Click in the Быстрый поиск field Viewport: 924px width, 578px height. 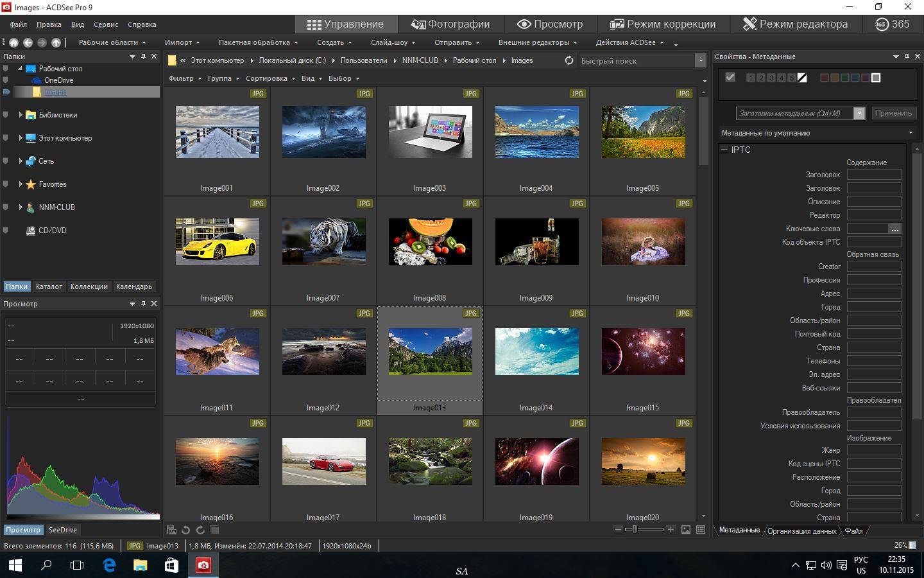click(x=637, y=60)
